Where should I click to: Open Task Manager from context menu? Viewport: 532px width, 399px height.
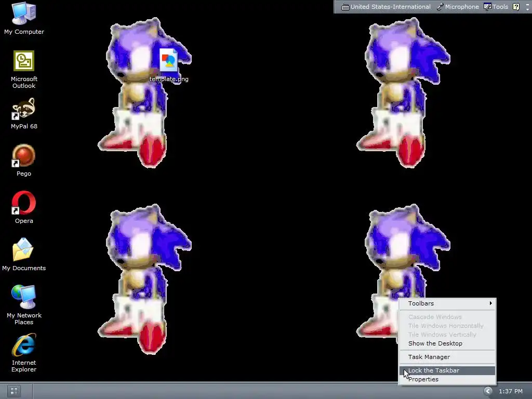tap(447, 357)
